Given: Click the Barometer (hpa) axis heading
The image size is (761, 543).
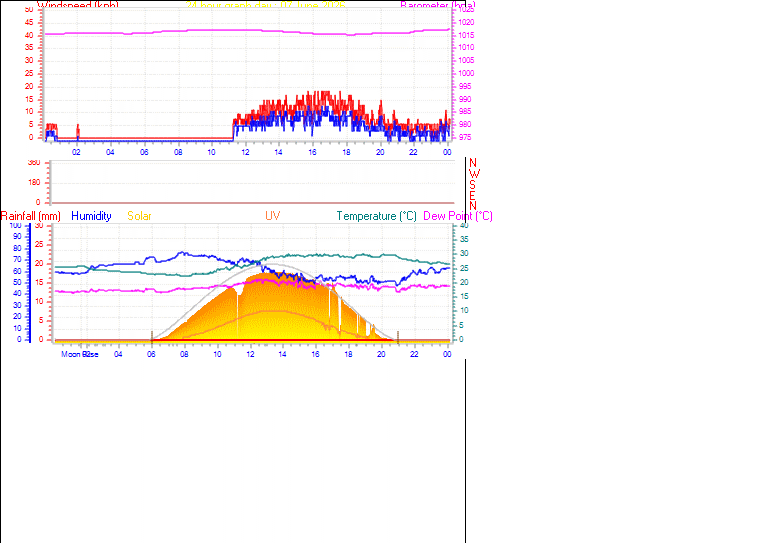Looking at the screenshot, I should pos(438,5).
